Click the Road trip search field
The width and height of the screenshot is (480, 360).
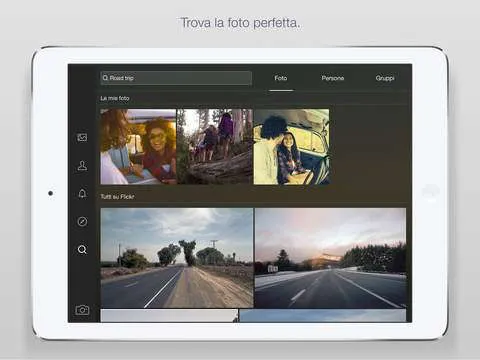[x=176, y=78]
